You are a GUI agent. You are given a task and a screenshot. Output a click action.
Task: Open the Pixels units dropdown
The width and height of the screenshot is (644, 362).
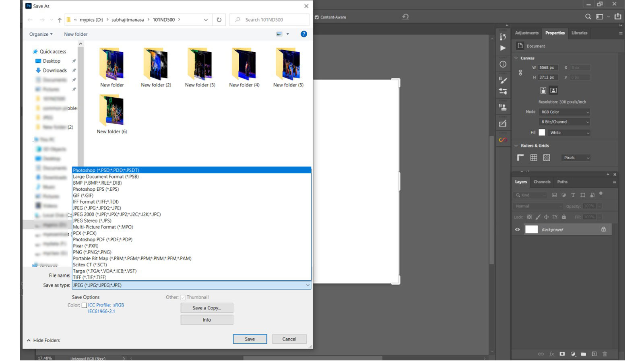[576, 158]
